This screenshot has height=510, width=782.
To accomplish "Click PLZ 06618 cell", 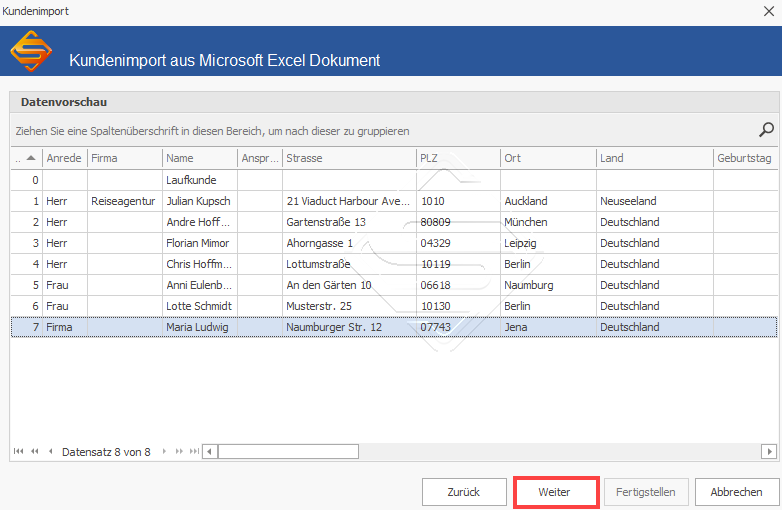I will coord(458,285).
